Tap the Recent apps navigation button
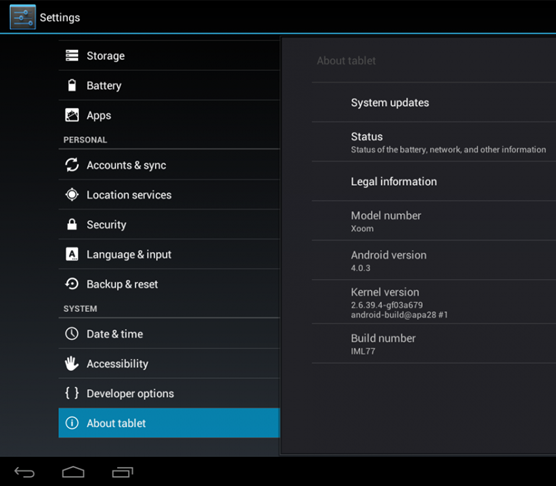 (x=122, y=472)
